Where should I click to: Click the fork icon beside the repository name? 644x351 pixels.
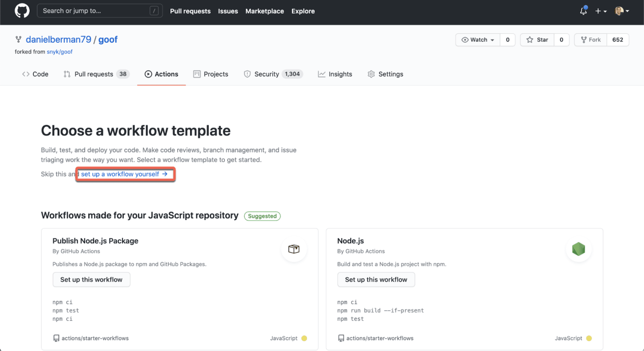19,40
